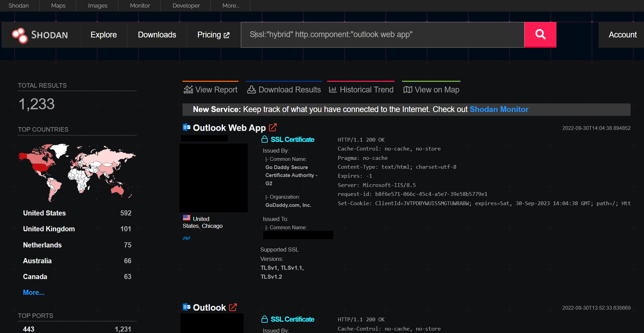
Task: Click the red search magnifier button
Action: pyautogui.click(x=540, y=35)
